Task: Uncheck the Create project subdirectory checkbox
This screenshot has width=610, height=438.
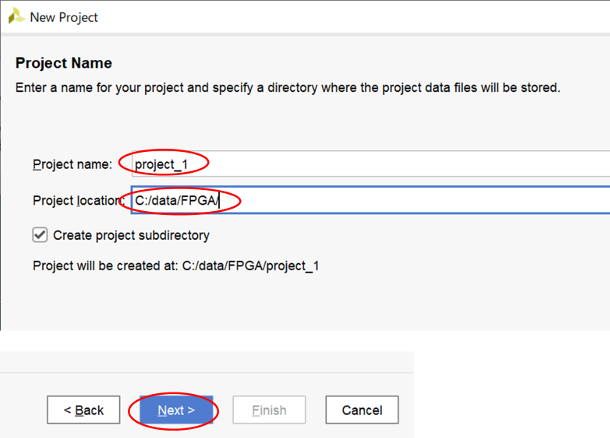Action: pos(40,235)
